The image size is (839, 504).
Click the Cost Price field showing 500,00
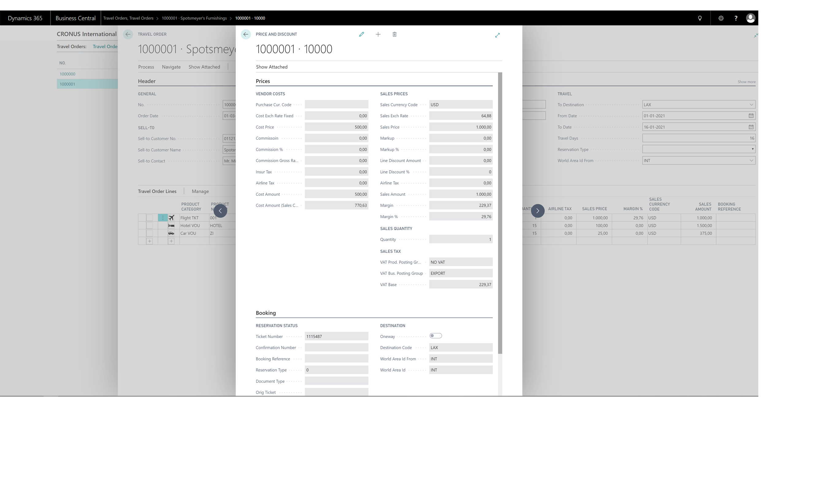336,127
